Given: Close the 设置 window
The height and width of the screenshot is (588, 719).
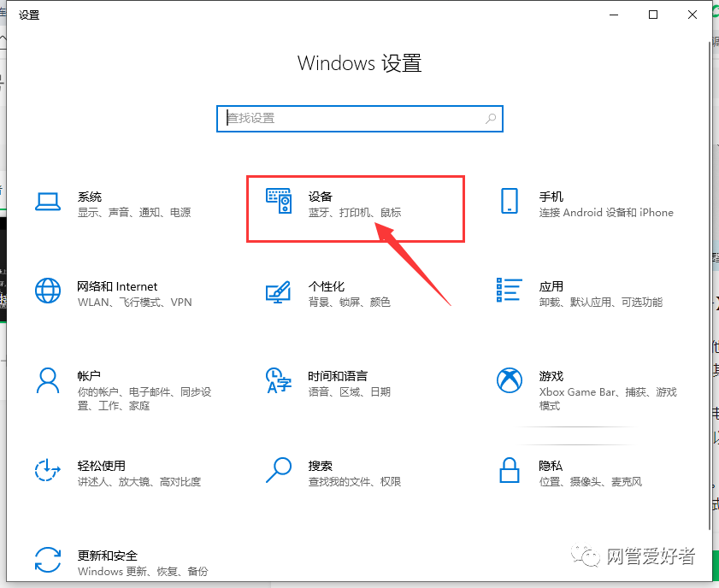Looking at the screenshot, I should 692,15.
